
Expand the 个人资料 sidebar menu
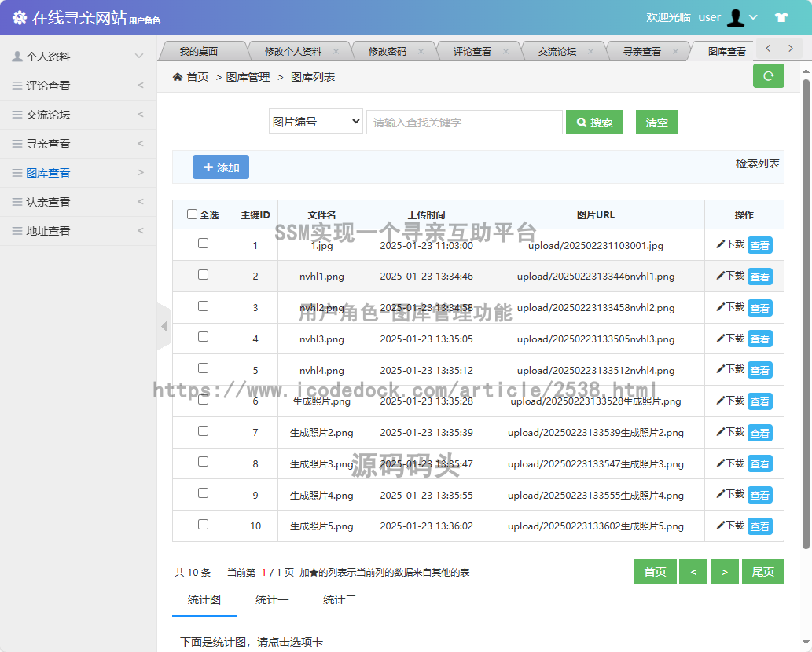tap(78, 57)
